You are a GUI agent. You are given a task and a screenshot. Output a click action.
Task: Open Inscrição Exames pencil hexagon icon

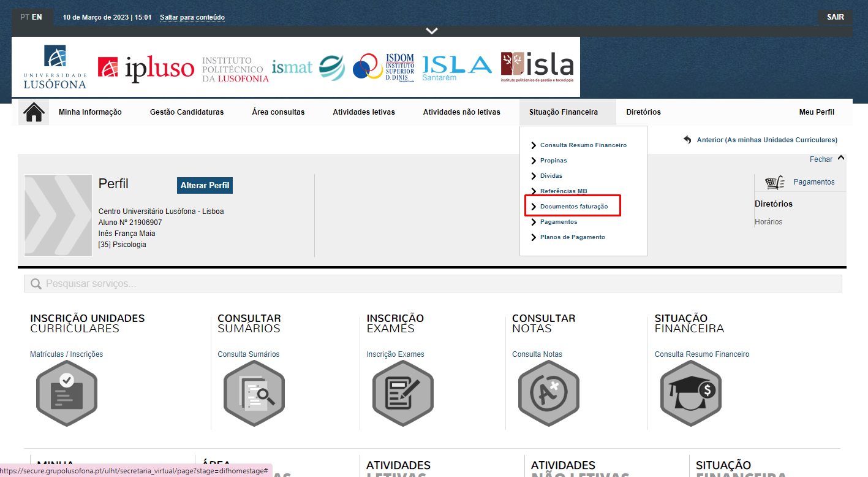(x=403, y=394)
